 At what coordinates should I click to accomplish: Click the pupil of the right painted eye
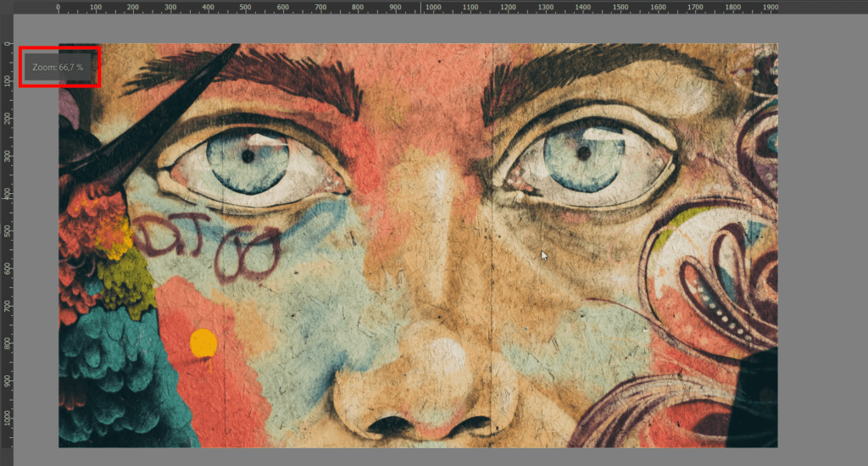coord(583,153)
